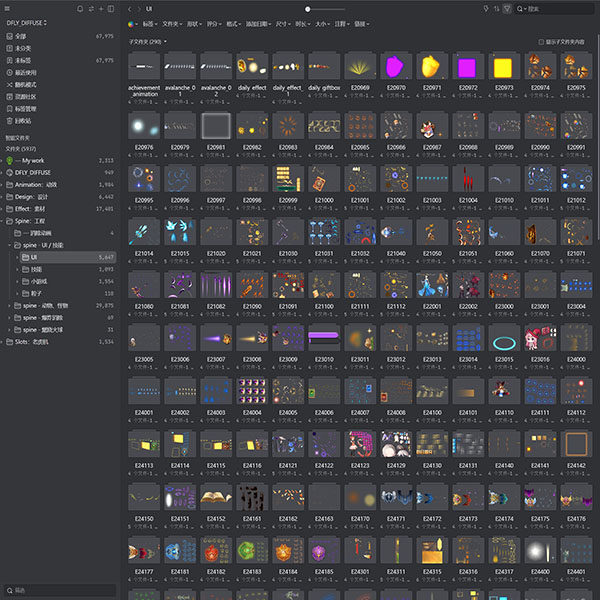Expand the spine folder with count 29,875
The width and height of the screenshot is (600, 600).
[x=10, y=306]
